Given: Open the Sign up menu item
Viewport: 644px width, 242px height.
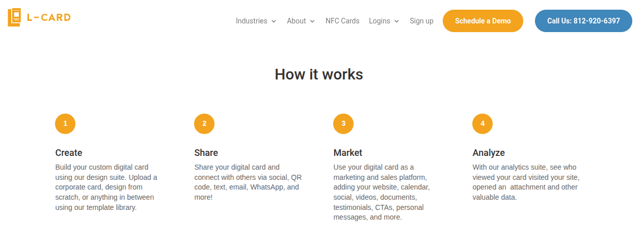Looking at the screenshot, I should [x=421, y=21].
